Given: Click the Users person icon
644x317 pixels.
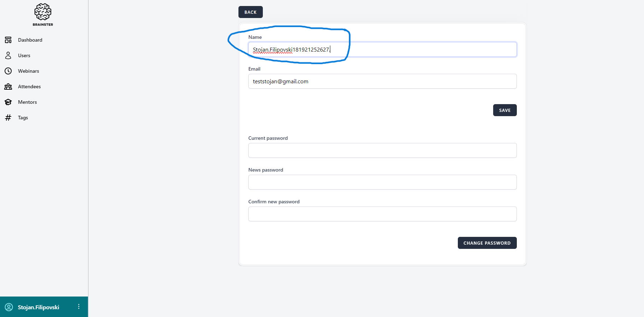Looking at the screenshot, I should click(x=8, y=55).
